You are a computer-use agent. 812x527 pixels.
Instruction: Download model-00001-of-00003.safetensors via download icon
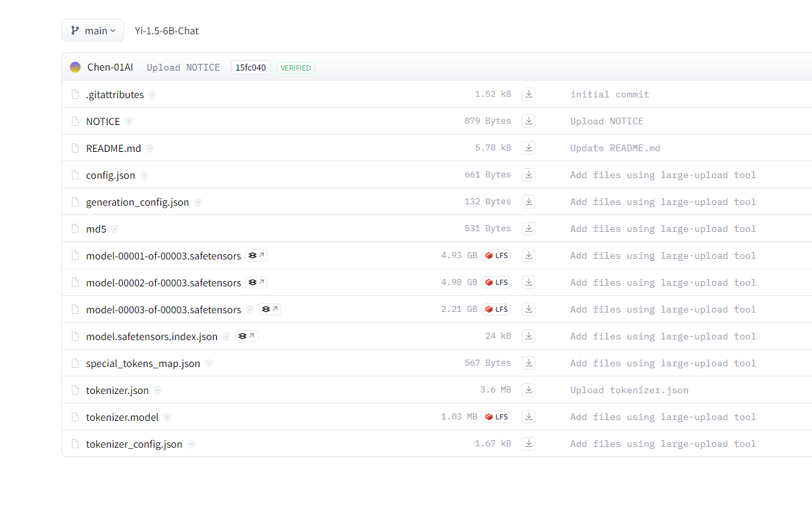click(529, 255)
